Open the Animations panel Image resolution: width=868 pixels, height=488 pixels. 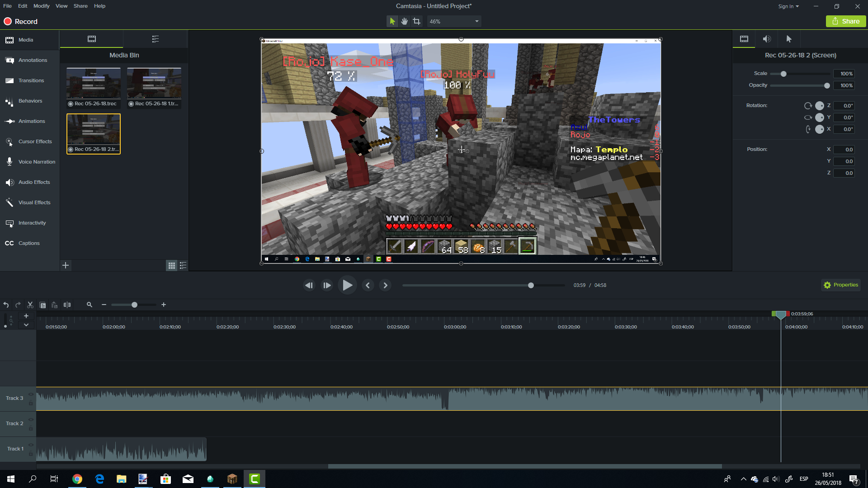tap(29, 121)
